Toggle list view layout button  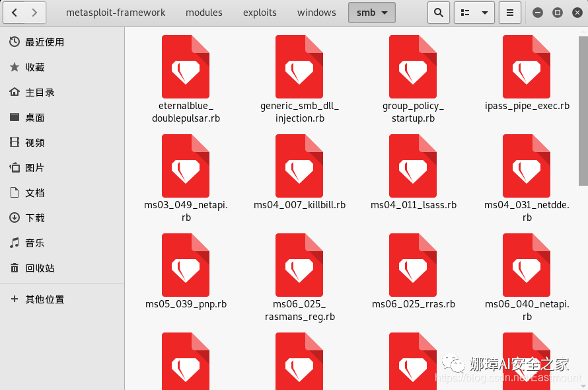(465, 13)
